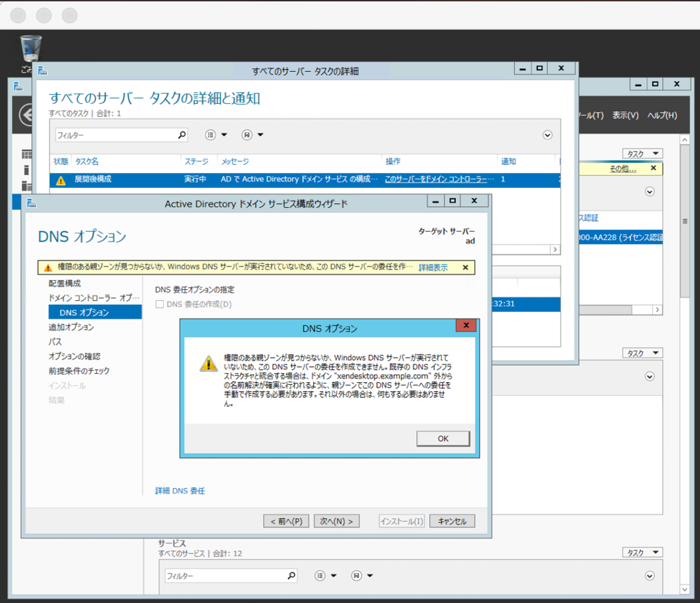Open dropdown arrow beside サービス save query icon

(370, 576)
